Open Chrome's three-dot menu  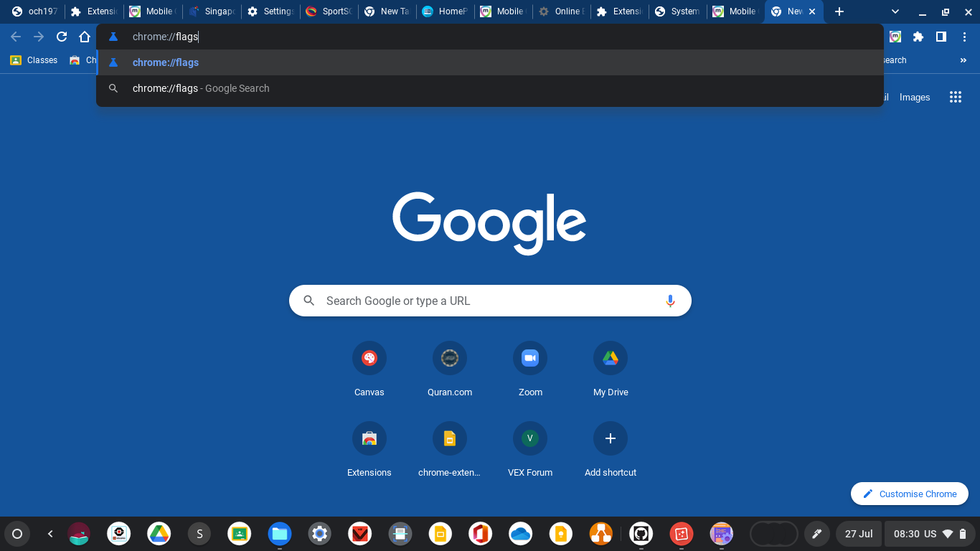(964, 37)
